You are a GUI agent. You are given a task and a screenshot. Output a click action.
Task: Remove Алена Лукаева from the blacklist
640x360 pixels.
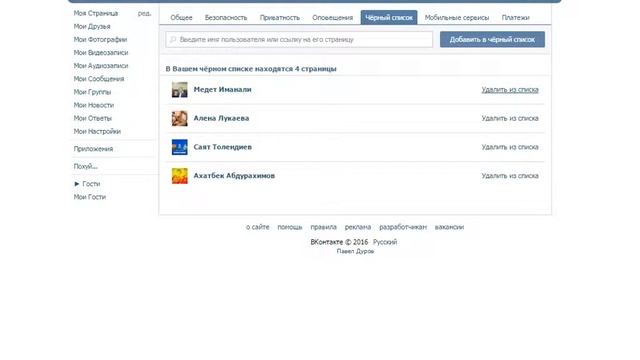pos(510,118)
